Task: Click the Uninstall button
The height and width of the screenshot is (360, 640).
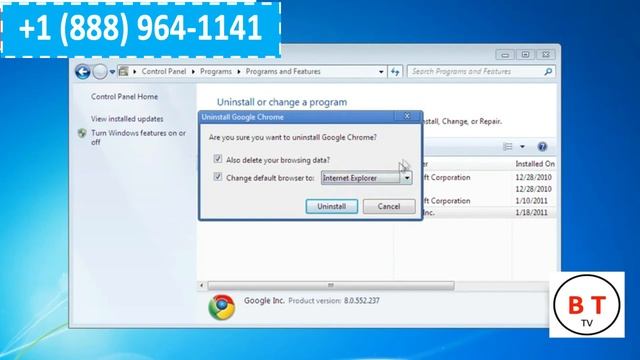Action: pos(331,206)
